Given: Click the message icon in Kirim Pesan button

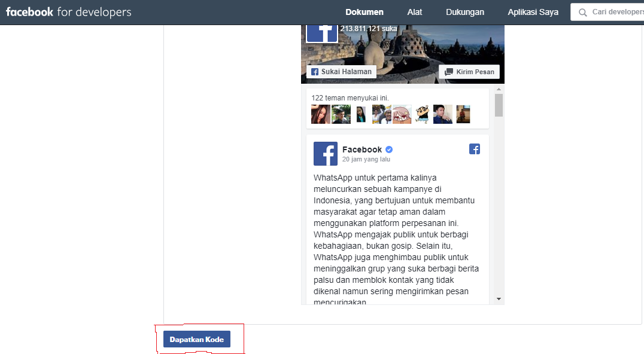Looking at the screenshot, I should tap(449, 72).
